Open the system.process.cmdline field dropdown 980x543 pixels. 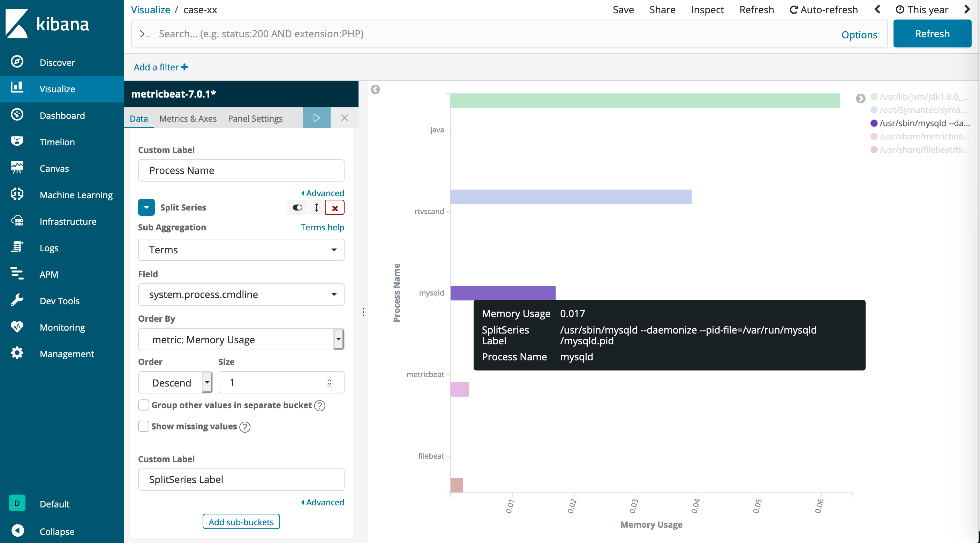[241, 294]
